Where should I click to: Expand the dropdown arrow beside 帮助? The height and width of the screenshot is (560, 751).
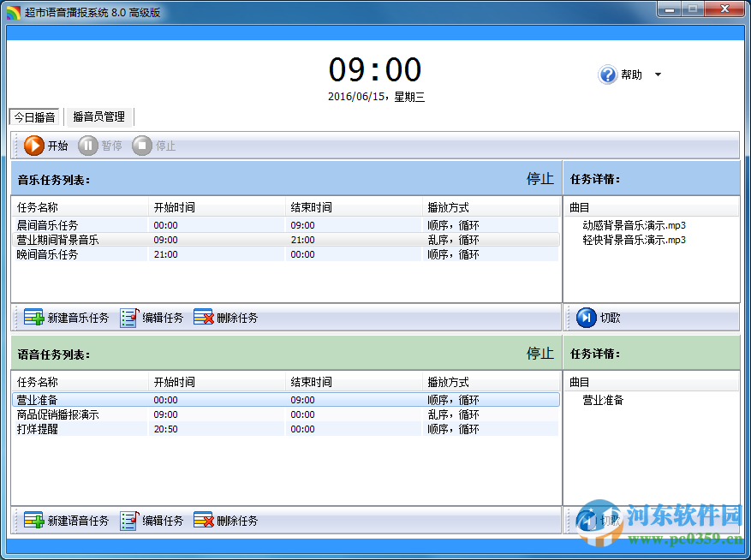(x=658, y=74)
